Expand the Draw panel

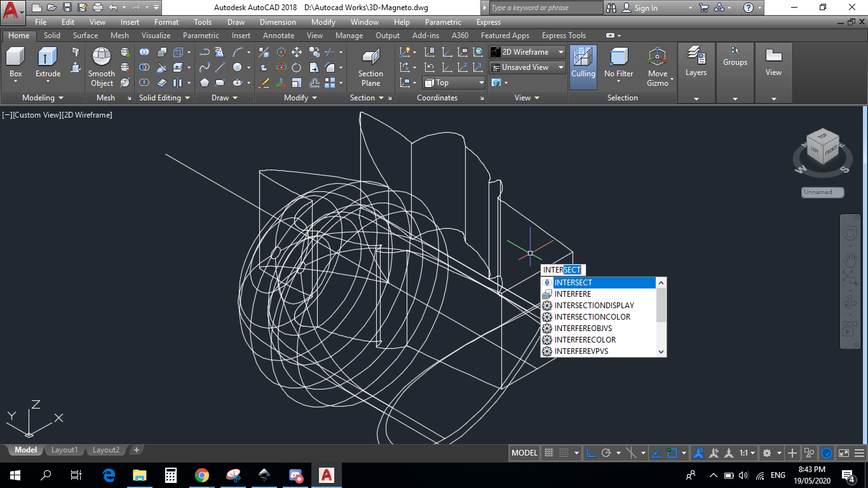(x=224, y=98)
